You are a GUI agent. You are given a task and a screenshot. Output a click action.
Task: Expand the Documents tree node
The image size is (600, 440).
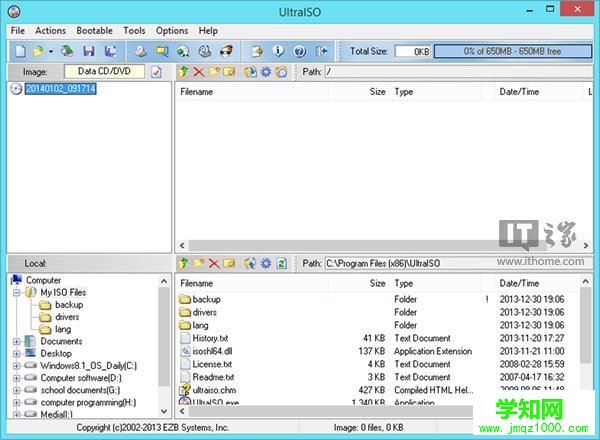click(x=16, y=341)
